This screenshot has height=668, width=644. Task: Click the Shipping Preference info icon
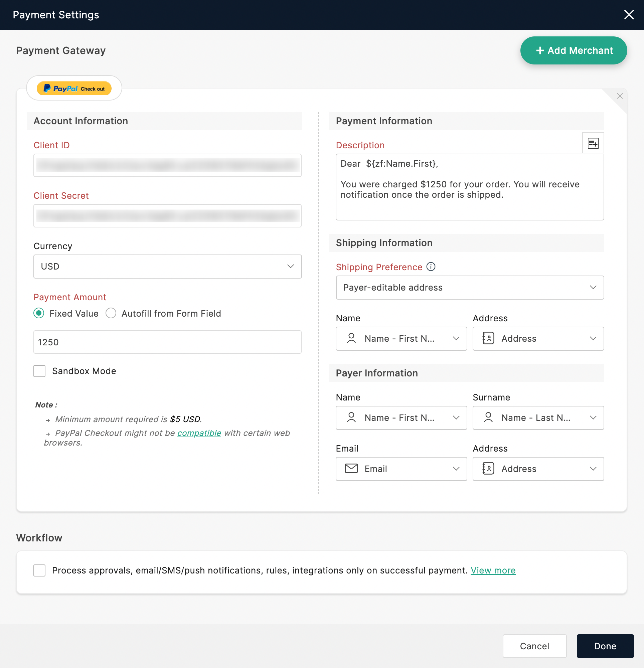431,267
